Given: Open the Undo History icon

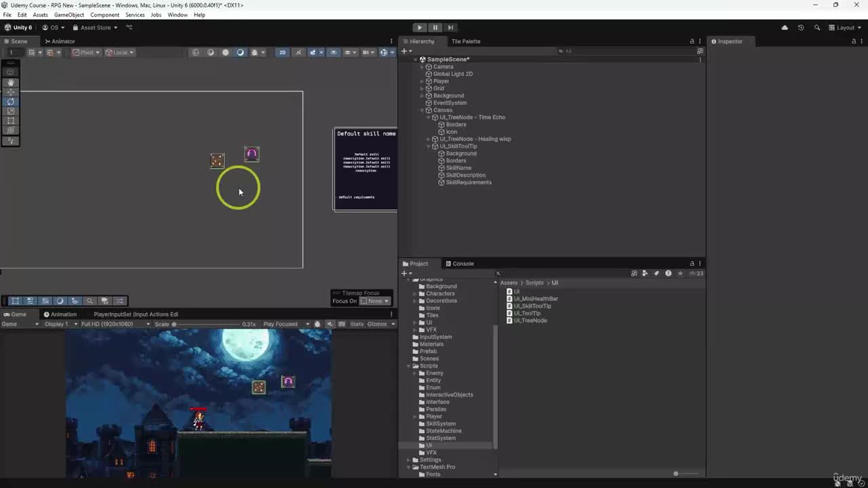Looking at the screenshot, I should (x=801, y=28).
